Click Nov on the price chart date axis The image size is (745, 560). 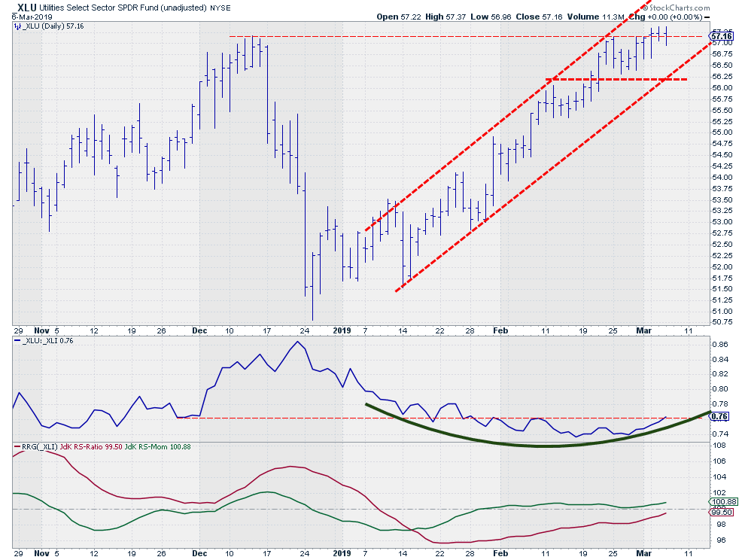42,330
